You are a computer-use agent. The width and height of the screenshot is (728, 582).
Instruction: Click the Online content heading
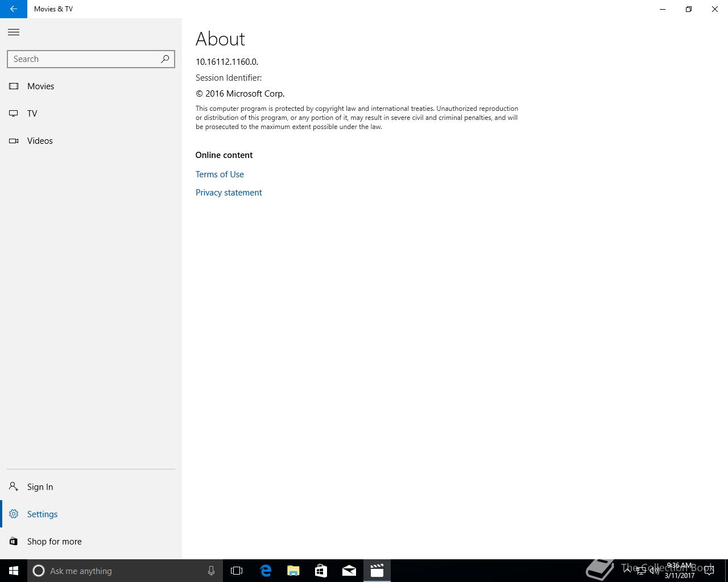pyautogui.click(x=224, y=155)
